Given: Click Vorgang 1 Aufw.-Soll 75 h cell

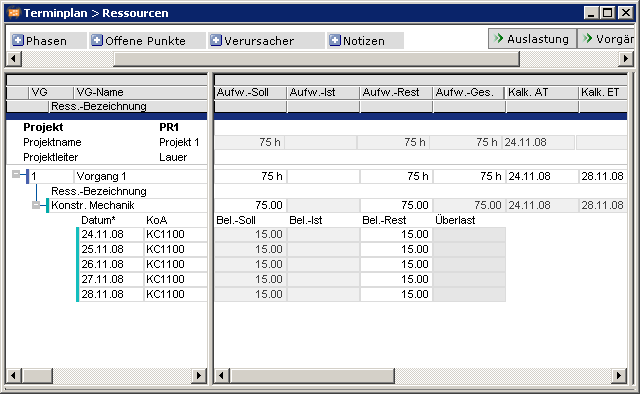Looking at the screenshot, I should click(250, 176).
